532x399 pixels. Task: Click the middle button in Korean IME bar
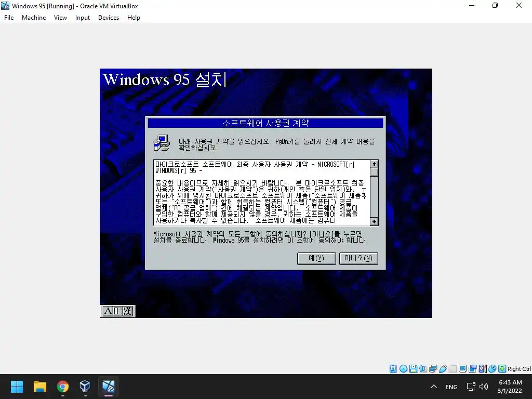coord(117,311)
